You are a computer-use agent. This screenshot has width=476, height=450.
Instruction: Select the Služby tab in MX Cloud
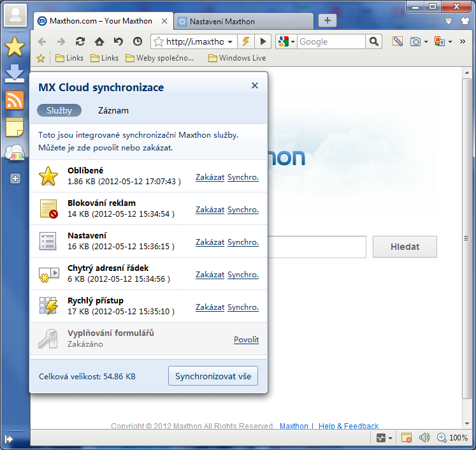point(59,110)
